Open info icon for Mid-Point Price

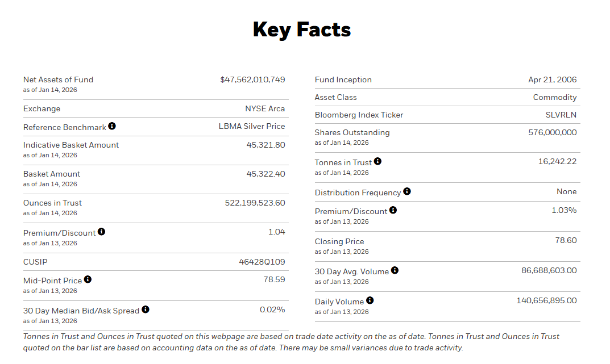[x=88, y=279]
